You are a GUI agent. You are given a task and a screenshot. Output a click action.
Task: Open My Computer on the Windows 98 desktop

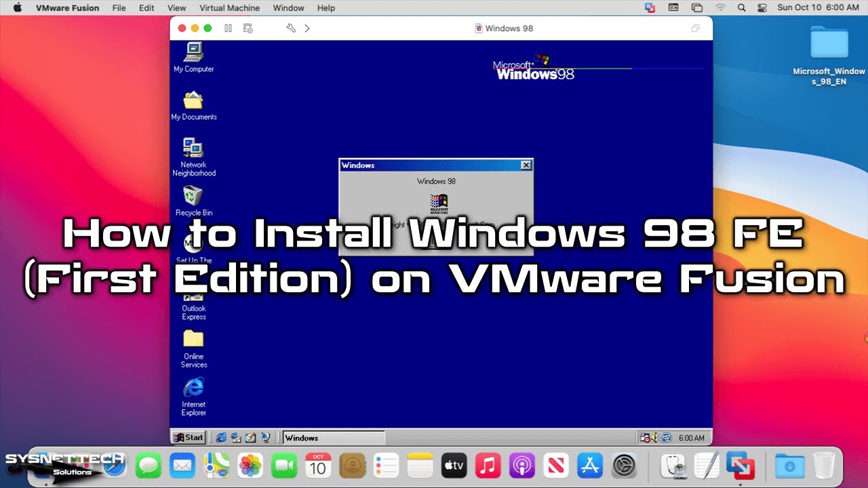(x=193, y=57)
